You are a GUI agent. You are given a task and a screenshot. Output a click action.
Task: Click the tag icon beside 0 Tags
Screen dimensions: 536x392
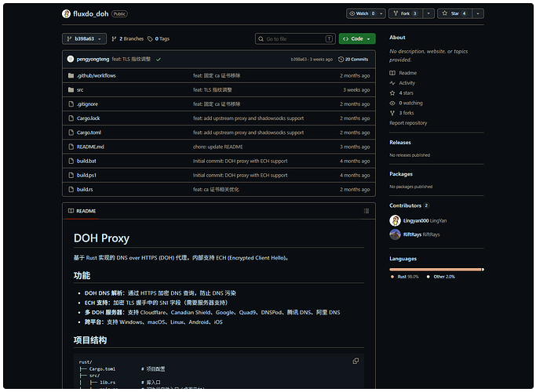click(150, 39)
